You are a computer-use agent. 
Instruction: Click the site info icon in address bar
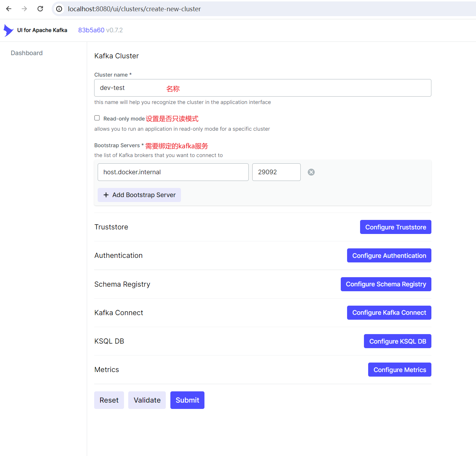pos(59,9)
